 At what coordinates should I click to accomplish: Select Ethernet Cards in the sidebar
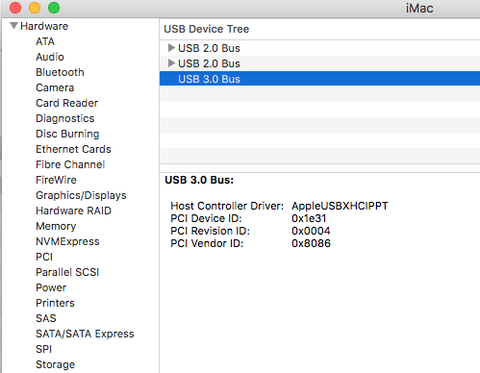click(73, 149)
